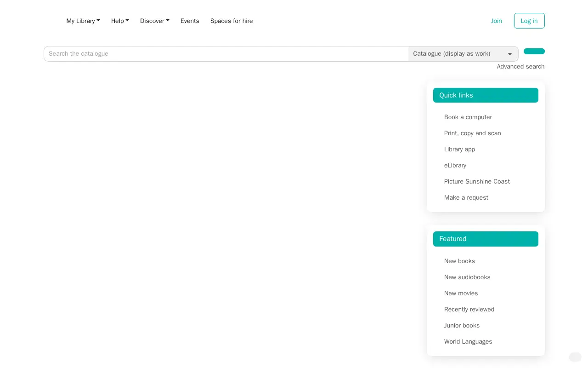Screen dimensions: 588x368
Task: Open the My Library dropdown menu
Action: tap(83, 21)
